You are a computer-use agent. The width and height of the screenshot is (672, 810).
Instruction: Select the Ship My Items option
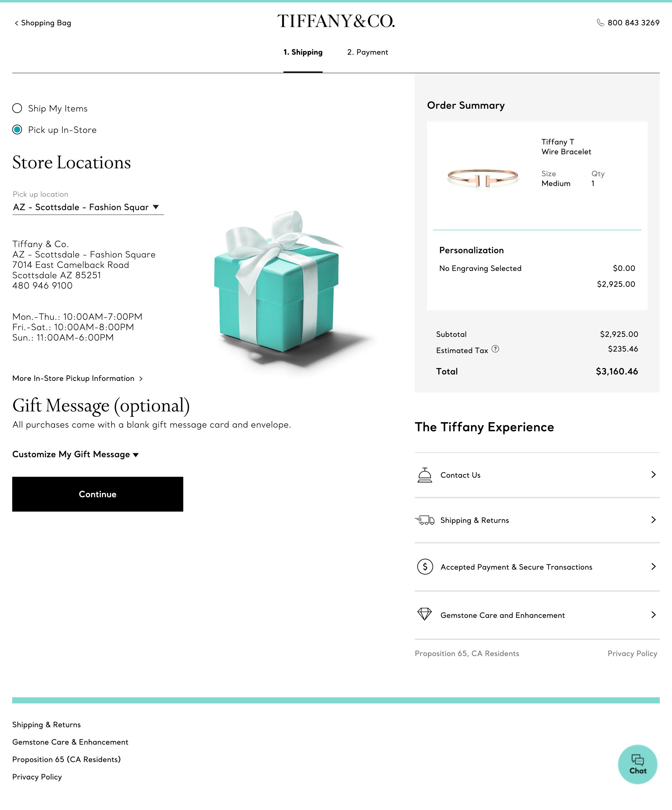[17, 108]
